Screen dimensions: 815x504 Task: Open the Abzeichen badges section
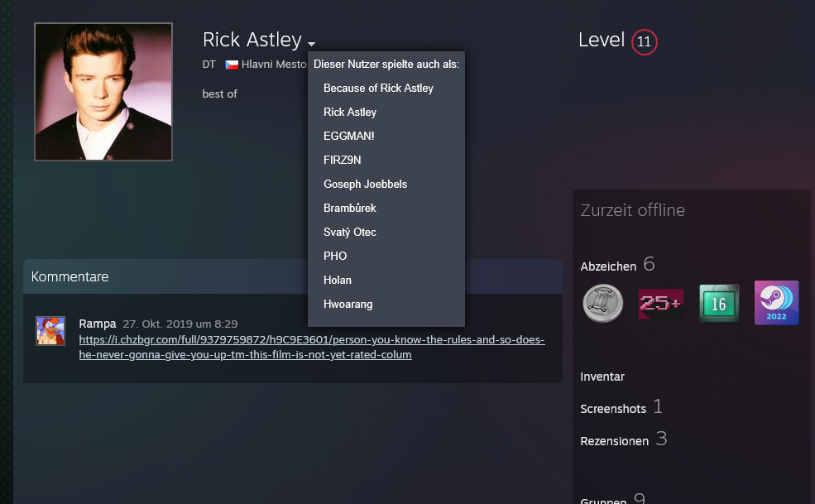point(608,266)
